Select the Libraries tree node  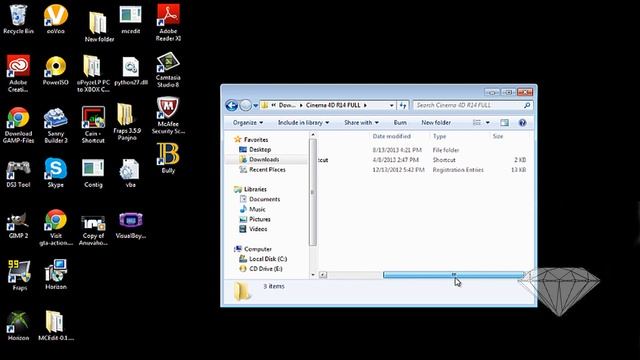(255, 189)
